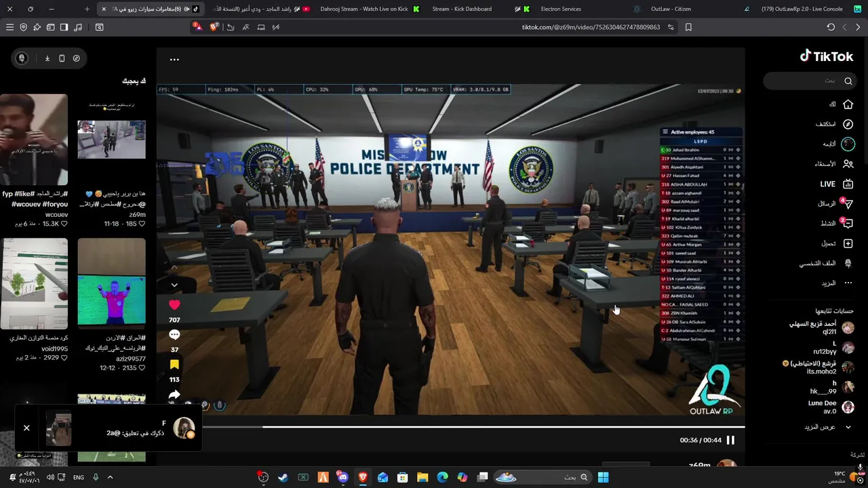Click the browser address bar URL
Viewport: 868px width, 488px height.
pyautogui.click(x=591, y=27)
